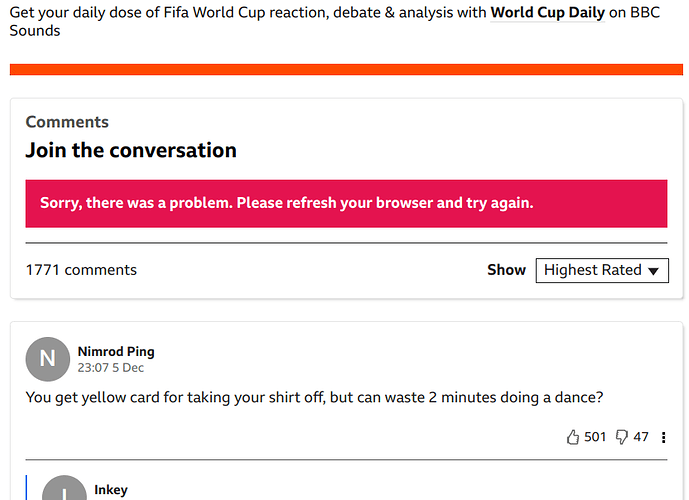689x500 pixels.
Task: Select the Nimrod Ping username
Action: click(x=116, y=351)
